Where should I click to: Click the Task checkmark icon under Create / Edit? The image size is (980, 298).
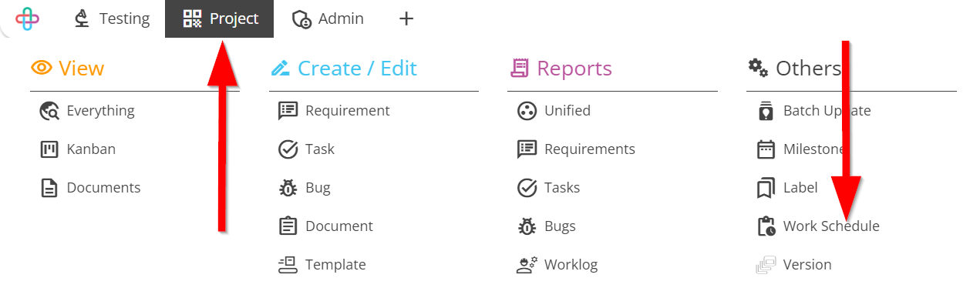coord(288,149)
